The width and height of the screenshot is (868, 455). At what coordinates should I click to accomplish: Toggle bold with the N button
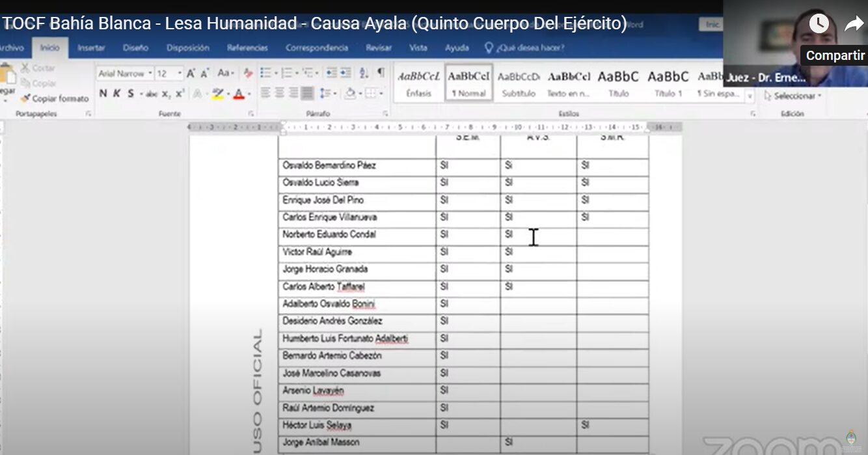click(x=103, y=94)
